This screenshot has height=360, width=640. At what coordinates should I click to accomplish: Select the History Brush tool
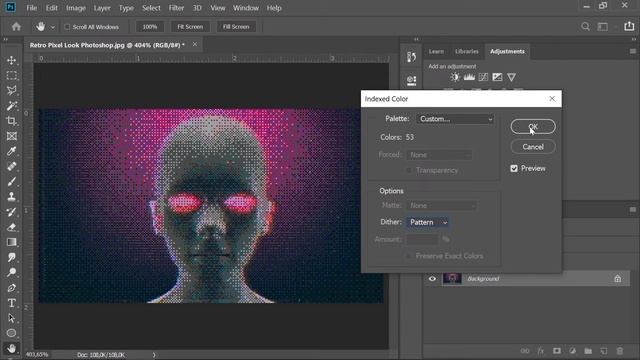tap(11, 212)
